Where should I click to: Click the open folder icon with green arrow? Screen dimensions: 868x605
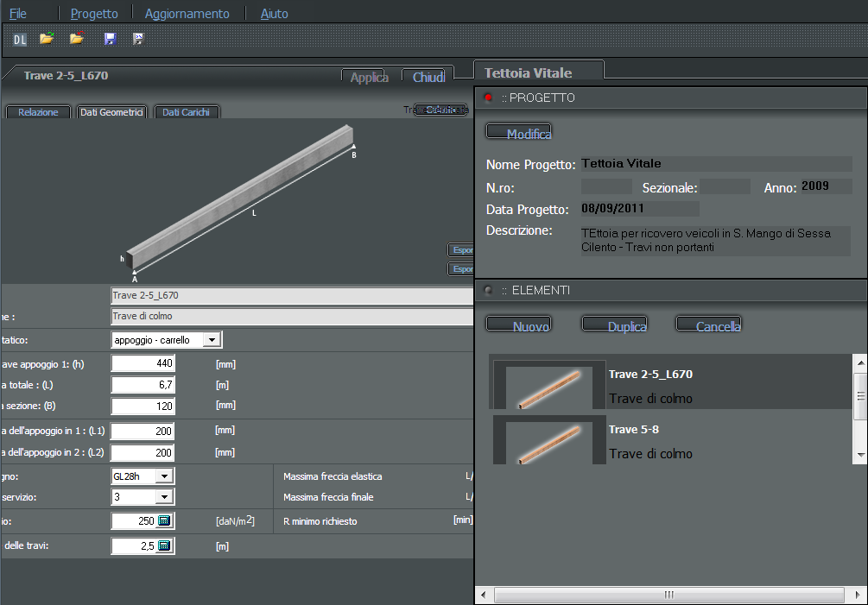point(47,39)
